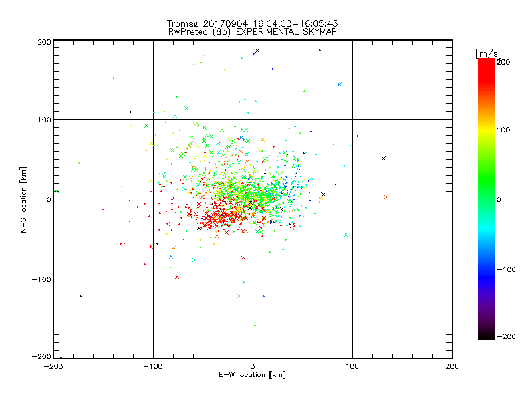Click the "200" tick label on N-S axis
The height and width of the screenshot is (399, 532).
44,42
